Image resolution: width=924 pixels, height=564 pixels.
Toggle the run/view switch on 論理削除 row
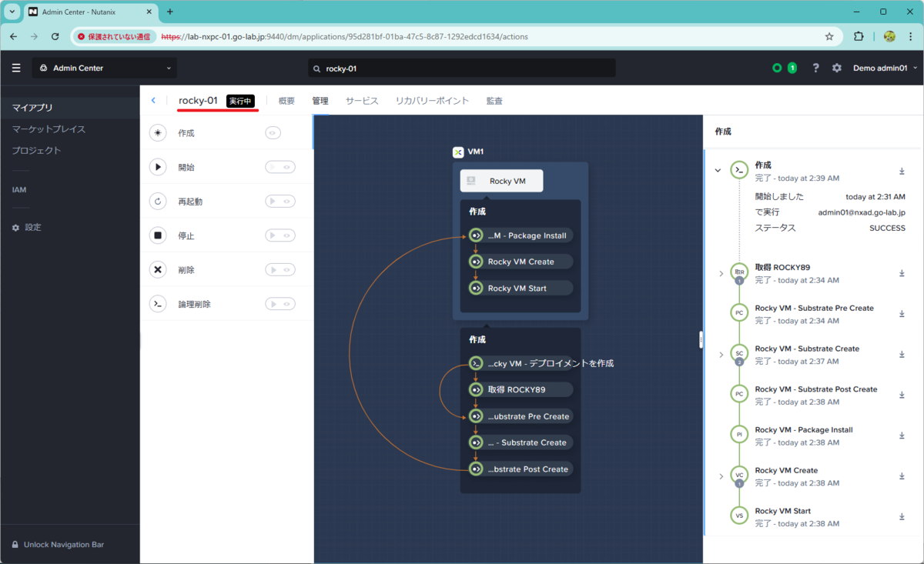coord(280,304)
